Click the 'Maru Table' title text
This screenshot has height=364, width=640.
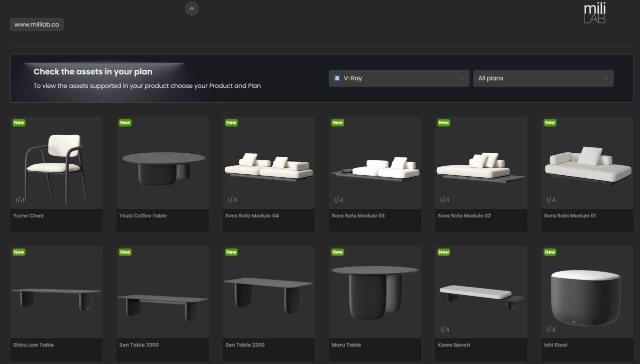tap(346, 345)
